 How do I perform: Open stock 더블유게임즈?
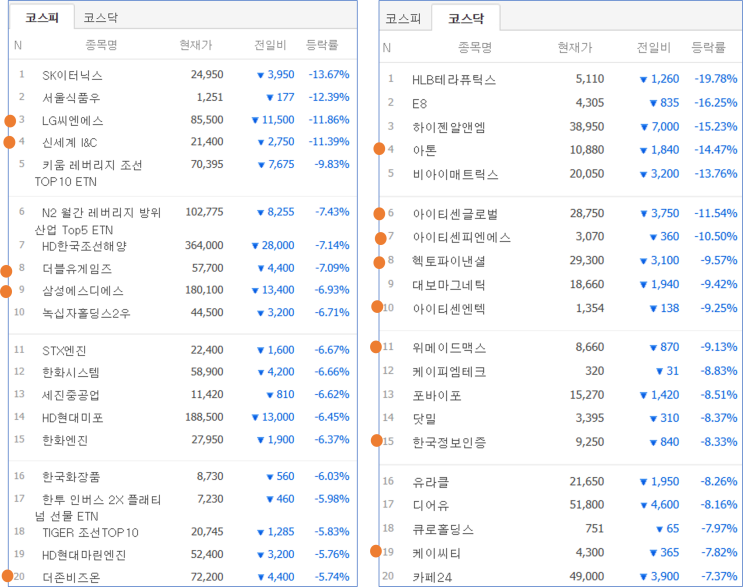coord(77,269)
